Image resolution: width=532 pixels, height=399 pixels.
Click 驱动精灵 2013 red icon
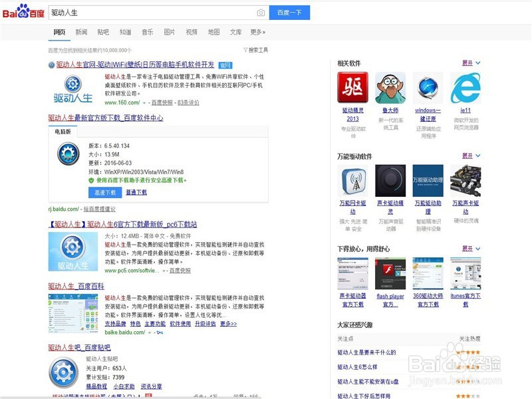point(353,88)
